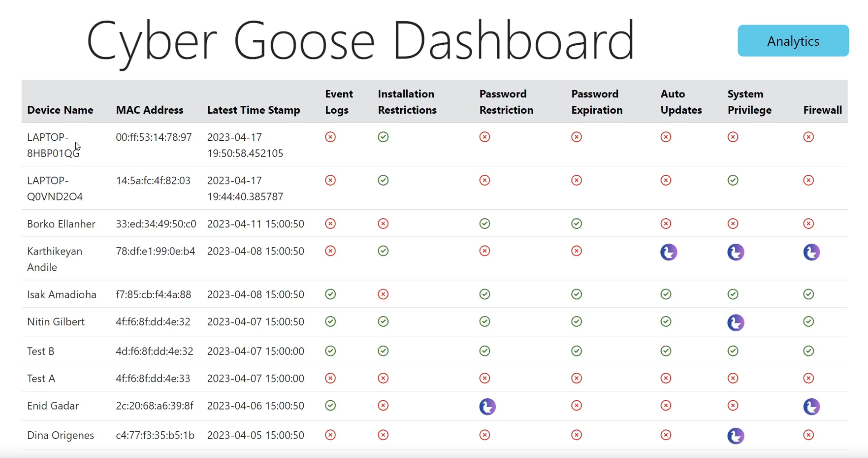This screenshot has height=458, width=868.
Task: Click Firewall goose icon for Karthikeyan Andile
Action: (812, 252)
